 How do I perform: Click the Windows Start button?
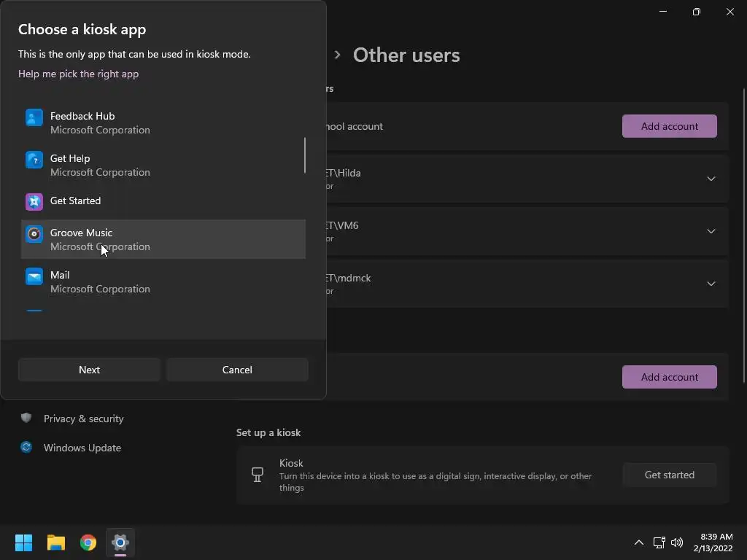click(x=24, y=542)
